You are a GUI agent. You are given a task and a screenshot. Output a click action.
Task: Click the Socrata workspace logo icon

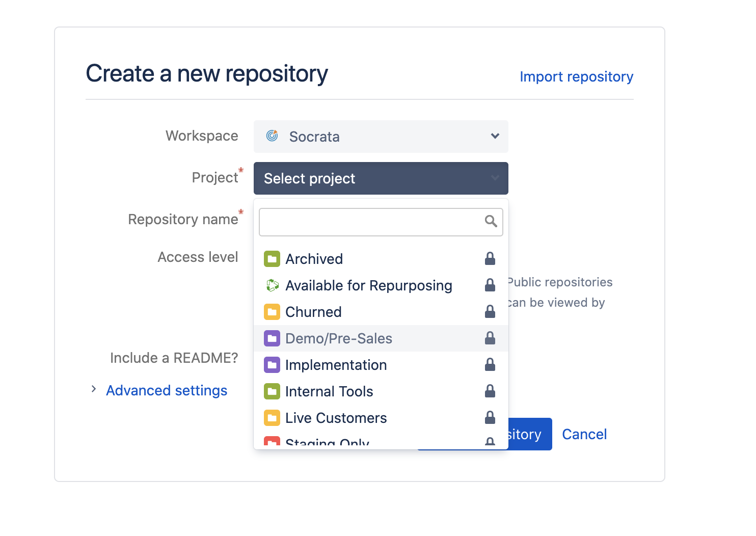click(272, 136)
